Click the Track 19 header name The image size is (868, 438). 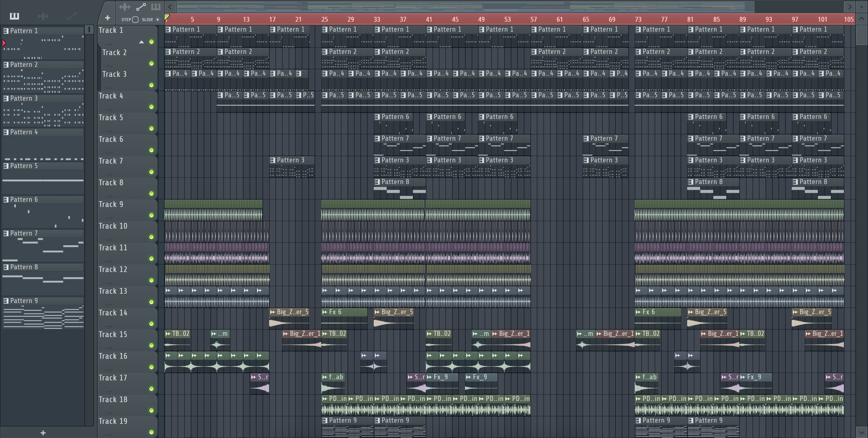pos(113,421)
